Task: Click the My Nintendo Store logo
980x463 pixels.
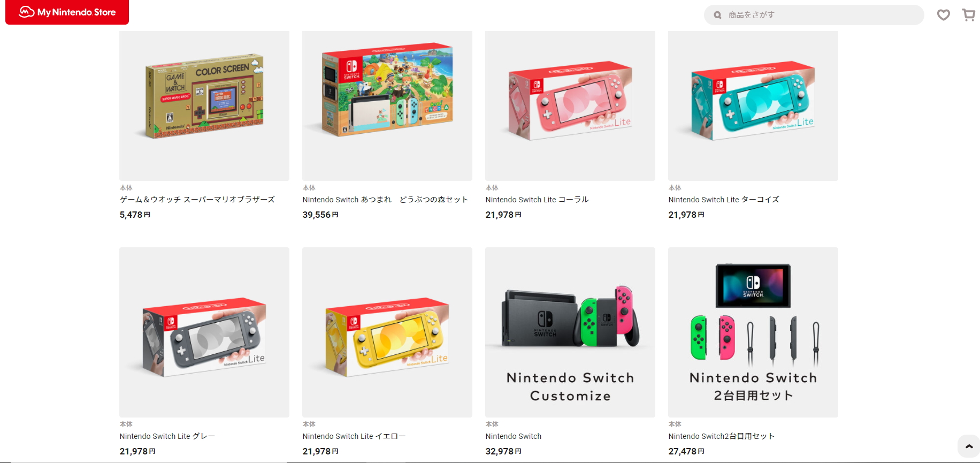Action: (67, 12)
